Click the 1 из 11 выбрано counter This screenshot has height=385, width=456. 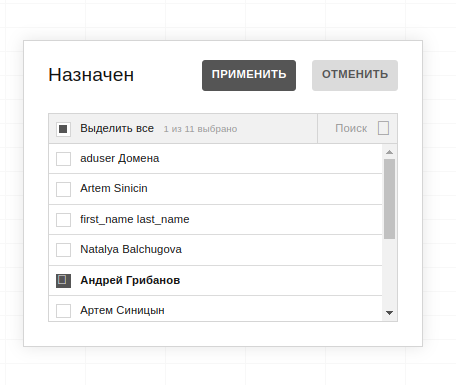pos(200,129)
